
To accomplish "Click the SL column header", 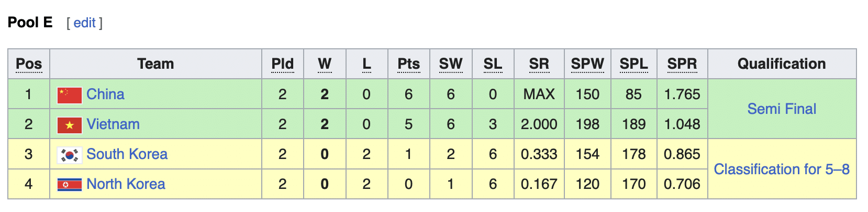I will 493,64.
